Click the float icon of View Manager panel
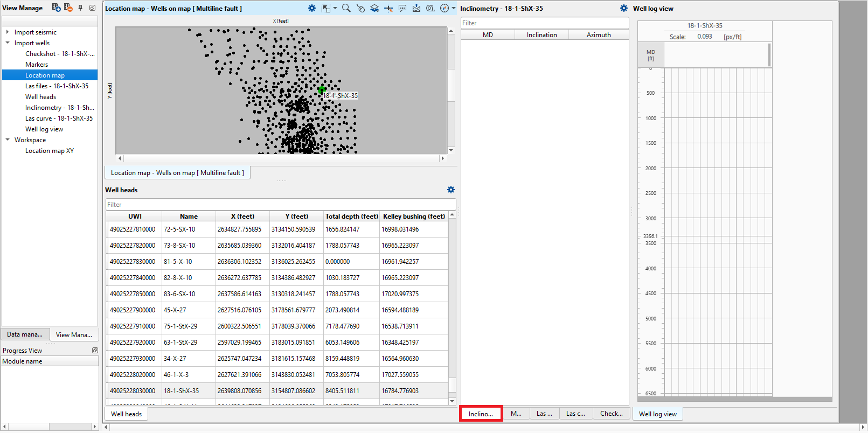 92,8
